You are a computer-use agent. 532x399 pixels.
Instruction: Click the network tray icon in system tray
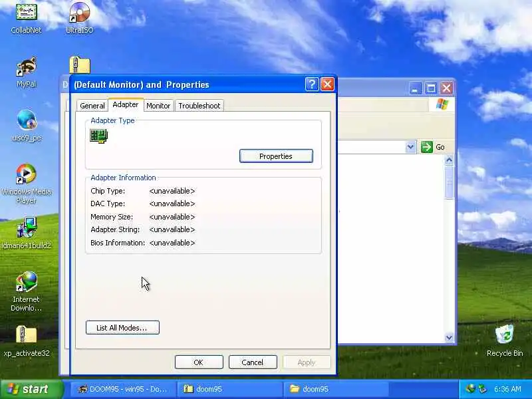[471, 388]
